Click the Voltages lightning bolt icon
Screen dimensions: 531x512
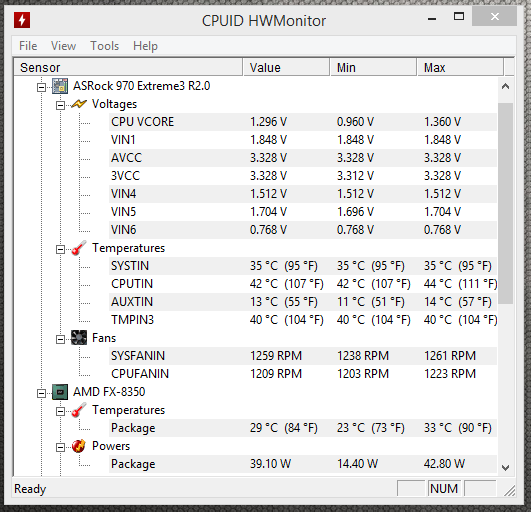point(79,104)
